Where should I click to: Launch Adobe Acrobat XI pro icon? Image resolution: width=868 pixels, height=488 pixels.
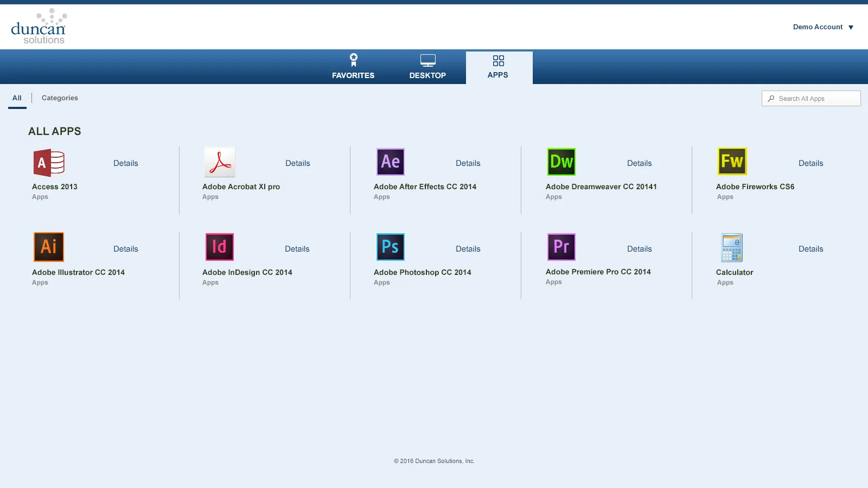[220, 162]
